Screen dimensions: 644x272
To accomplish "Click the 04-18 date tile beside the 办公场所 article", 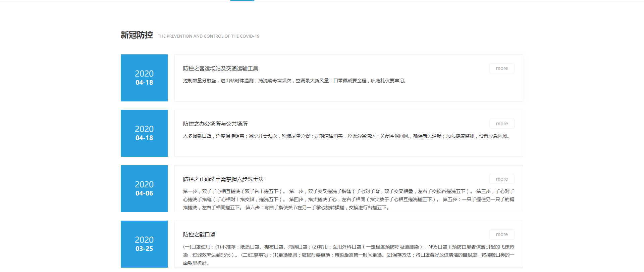I will click(x=144, y=133).
